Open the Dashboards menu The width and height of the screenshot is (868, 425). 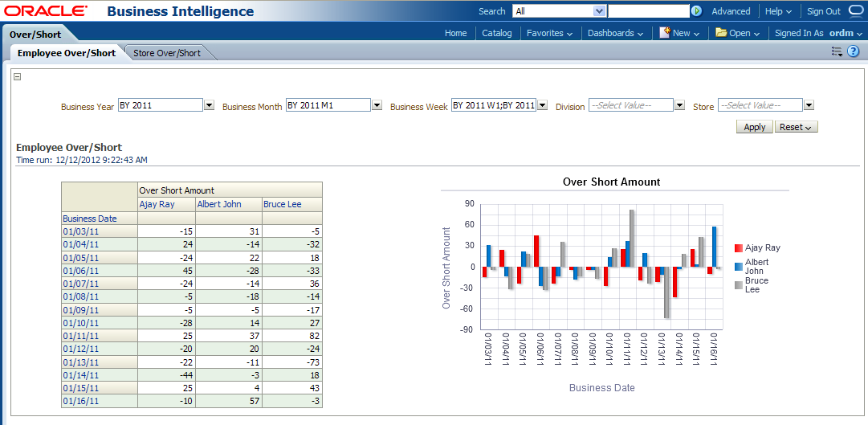click(615, 33)
